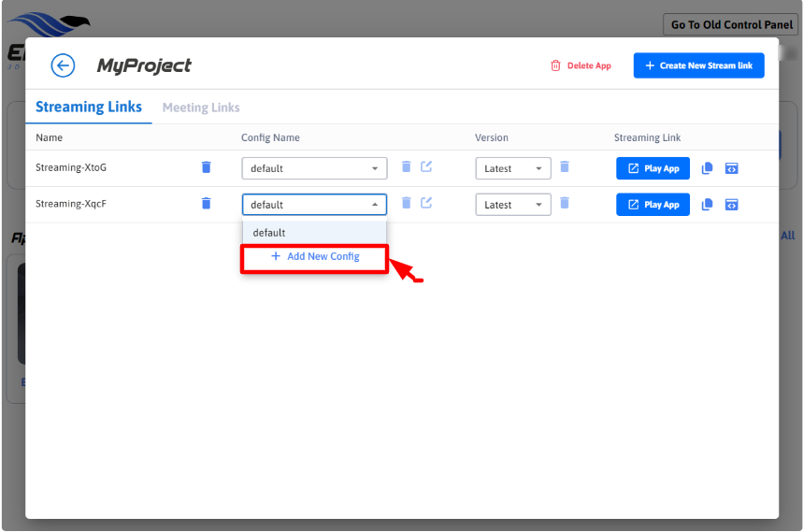
Task: Edit config for Streaming-XtoG row
Action: (426, 167)
